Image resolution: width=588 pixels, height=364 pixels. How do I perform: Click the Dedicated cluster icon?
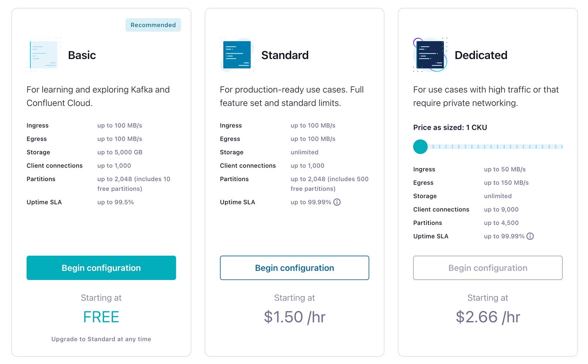(x=430, y=55)
